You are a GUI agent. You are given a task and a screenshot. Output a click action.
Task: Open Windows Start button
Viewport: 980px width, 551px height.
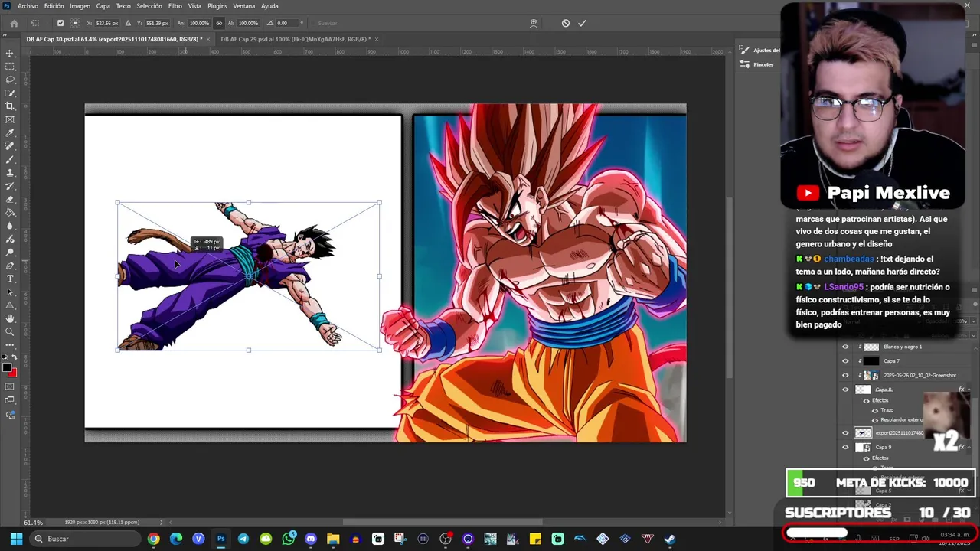coord(15,539)
